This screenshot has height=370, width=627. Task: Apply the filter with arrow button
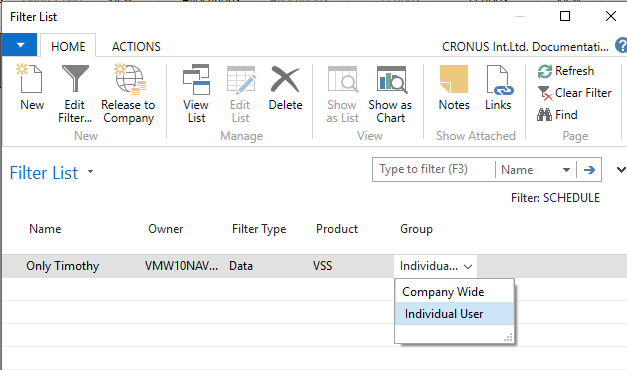tap(589, 170)
